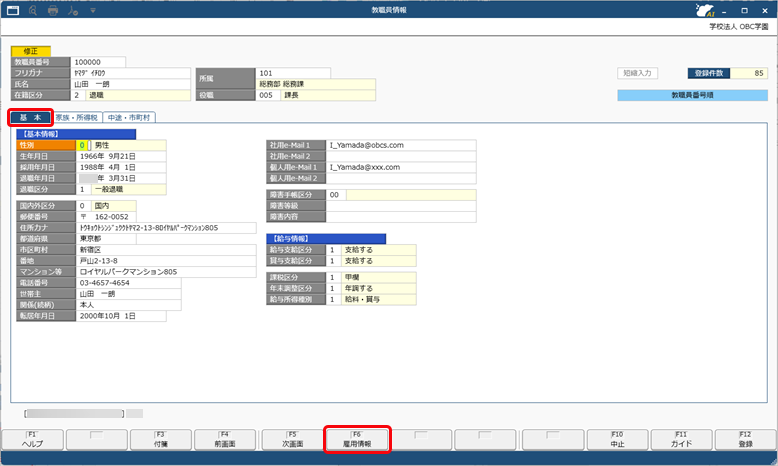Viewport: 778px width, 466px height.
Task: Open the quick access dropdown arrow
Action: [x=94, y=10]
